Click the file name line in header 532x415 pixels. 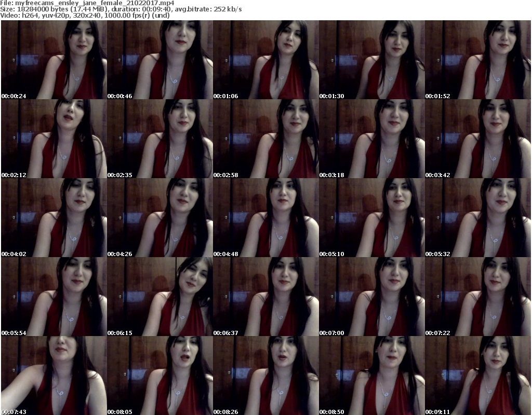[x=87, y=3]
